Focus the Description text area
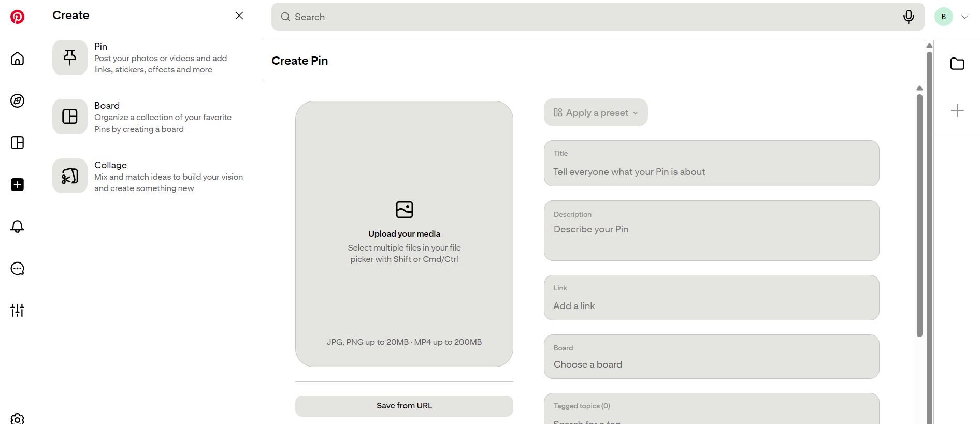 click(711, 230)
